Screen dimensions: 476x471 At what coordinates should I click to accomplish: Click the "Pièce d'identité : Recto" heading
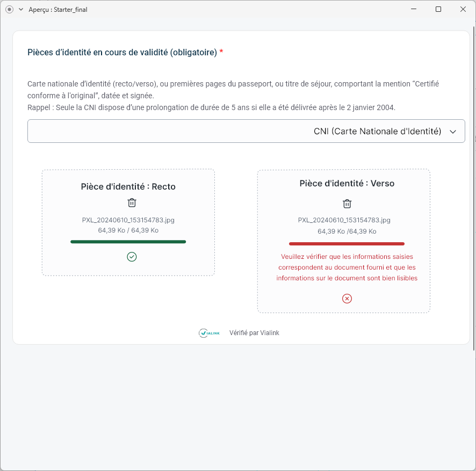[128, 186]
